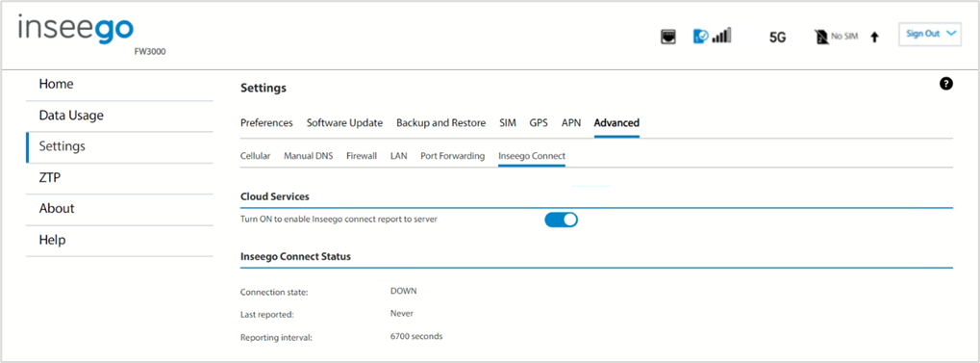
Task: Switch to the Software Update tab
Action: pyautogui.click(x=344, y=122)
